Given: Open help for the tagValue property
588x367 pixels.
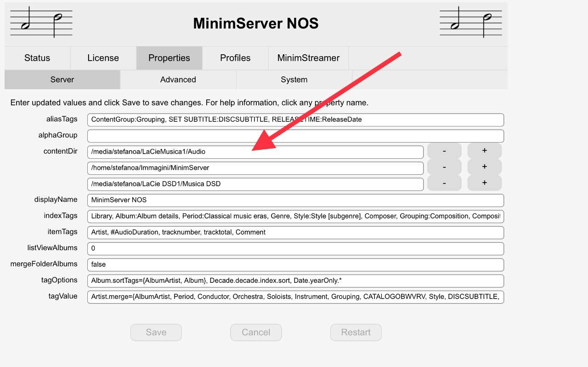Looking at the screenshot, I should [x=63, y=296].
